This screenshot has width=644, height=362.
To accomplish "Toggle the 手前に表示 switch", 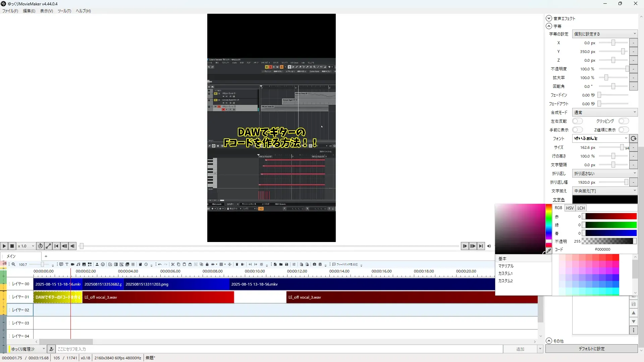I will [x=577, y=130].
